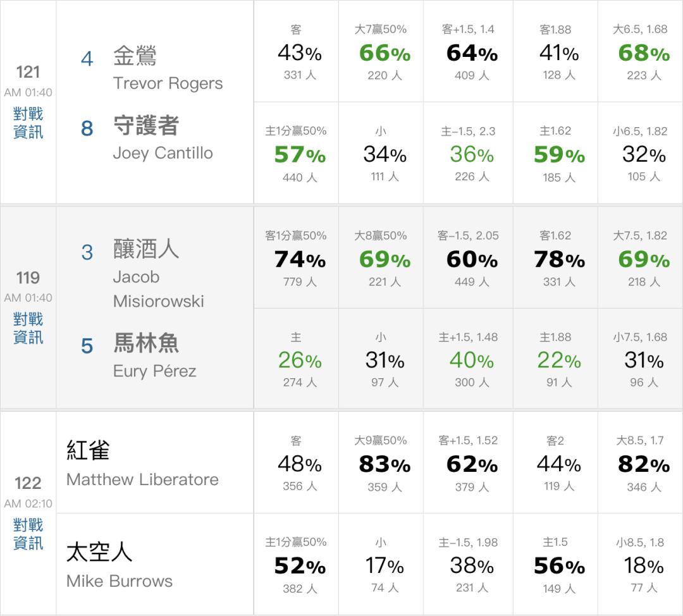Screen dimensions: 683x616
Task: Click the 金鶯 team name
Action: click(135, 56)
